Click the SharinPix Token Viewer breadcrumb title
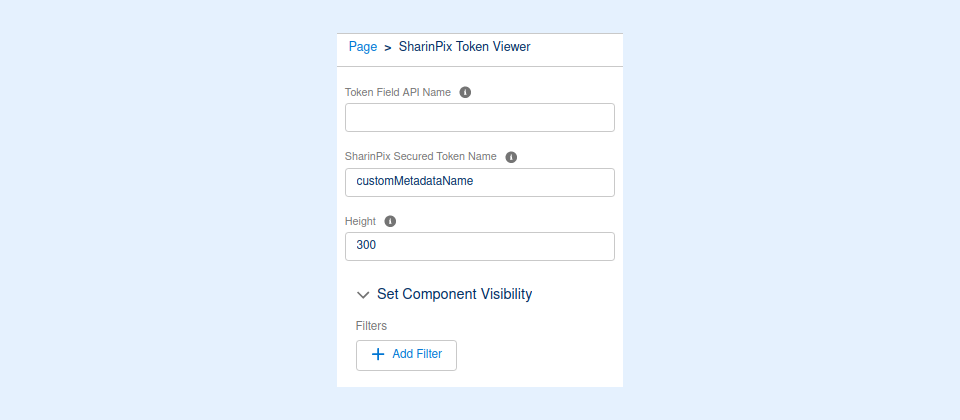 coord(465,46)
